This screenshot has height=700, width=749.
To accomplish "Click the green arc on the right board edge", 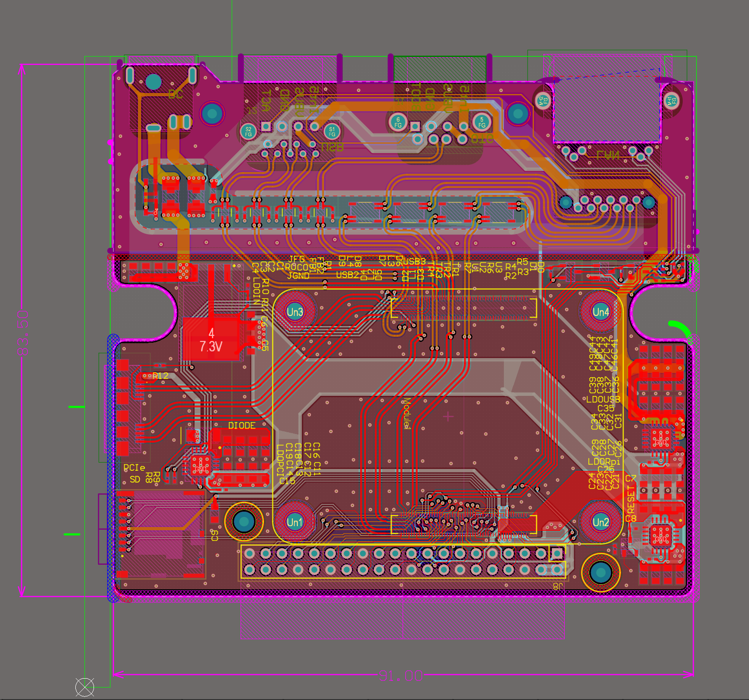I will click(680, 330).
